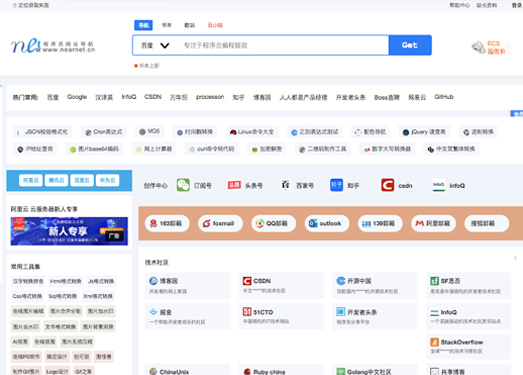Click the three-dot menu beside 技术社区
This screenshot has height=375, width=523.
(x=515, y=258)
